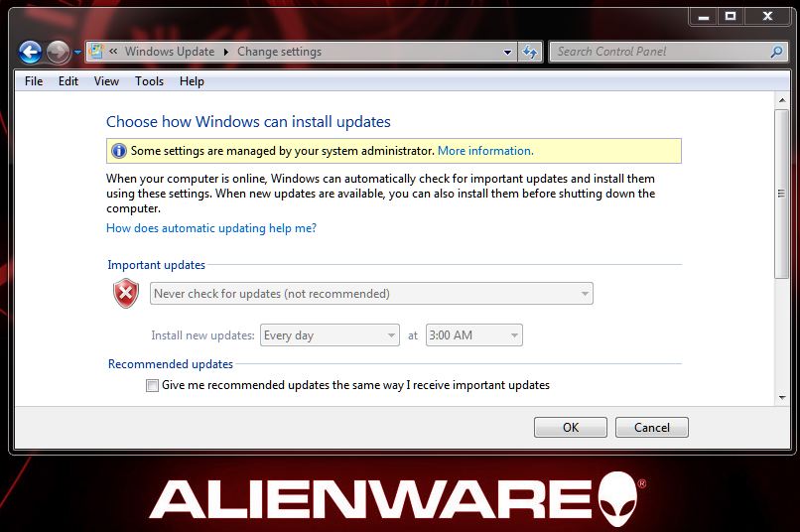800x532 pixels.
Task: Open the View menu
Action: (x=106, y=81)
